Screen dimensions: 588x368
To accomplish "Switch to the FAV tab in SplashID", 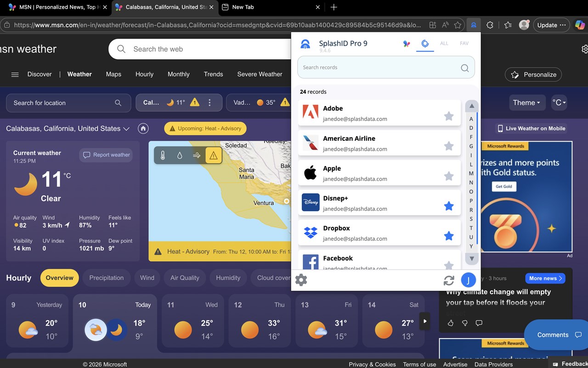I will (x=464, y=43).
